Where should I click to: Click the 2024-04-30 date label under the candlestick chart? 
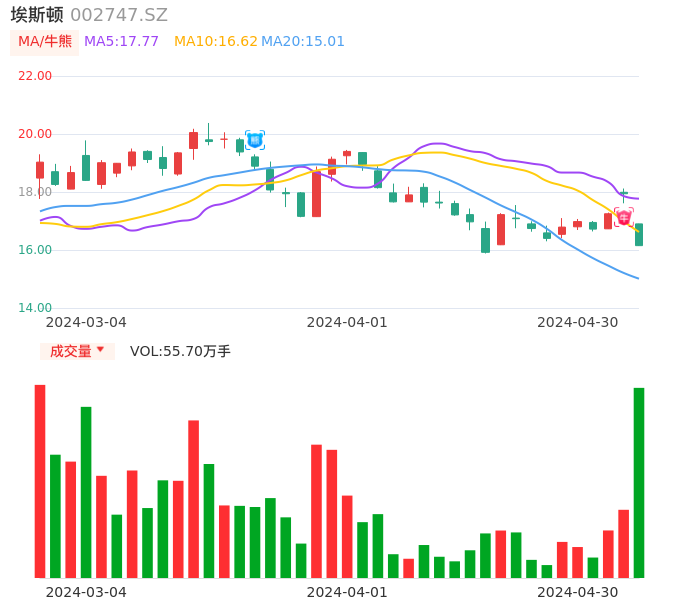[x=577, y=322]
